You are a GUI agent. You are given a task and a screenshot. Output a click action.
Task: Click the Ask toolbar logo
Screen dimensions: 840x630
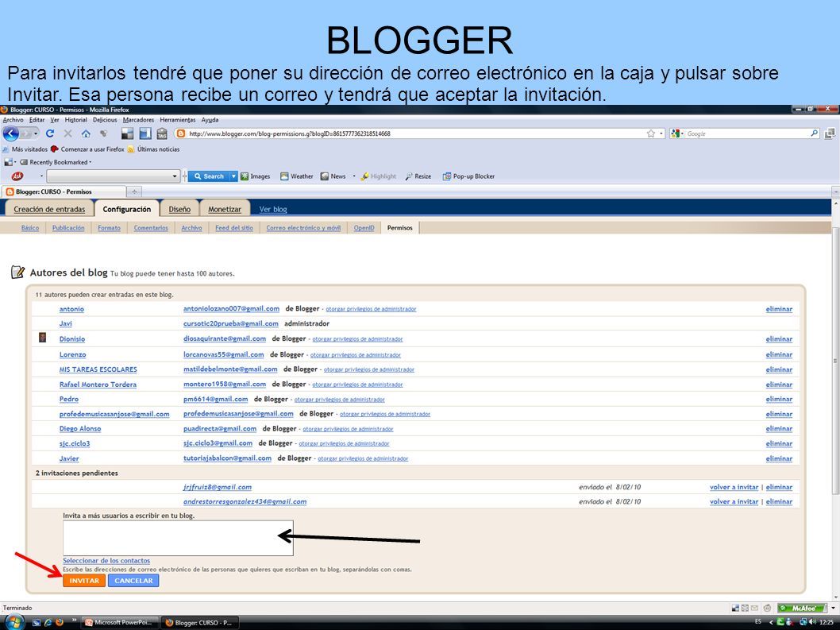[17, 176]
